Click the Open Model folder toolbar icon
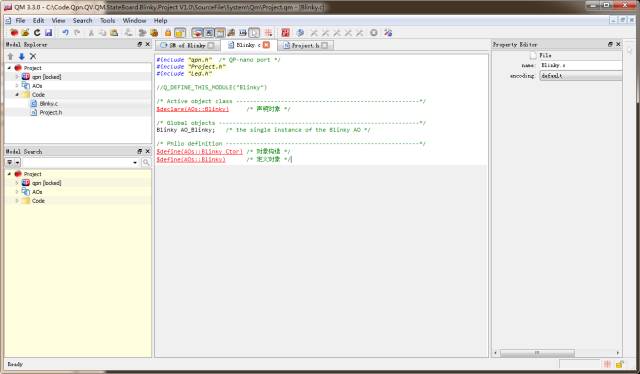The width and height of the screenshot is (640, 374). pyautogui.click(x=25, y=33)
